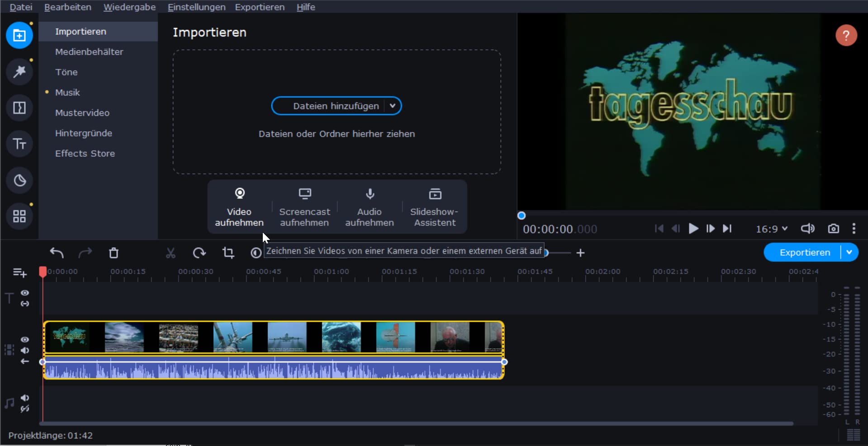Mute the video track audio

(x=25, y=350)
